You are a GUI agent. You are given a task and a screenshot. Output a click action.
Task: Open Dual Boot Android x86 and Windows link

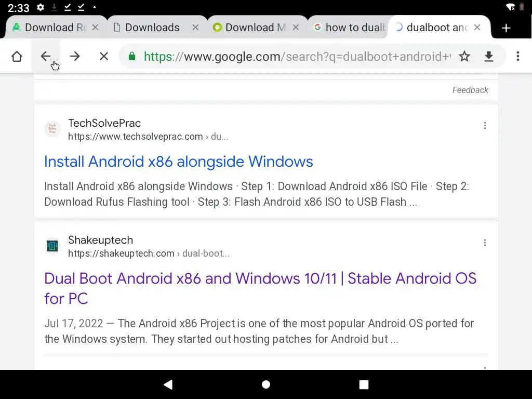click(260, 288)
